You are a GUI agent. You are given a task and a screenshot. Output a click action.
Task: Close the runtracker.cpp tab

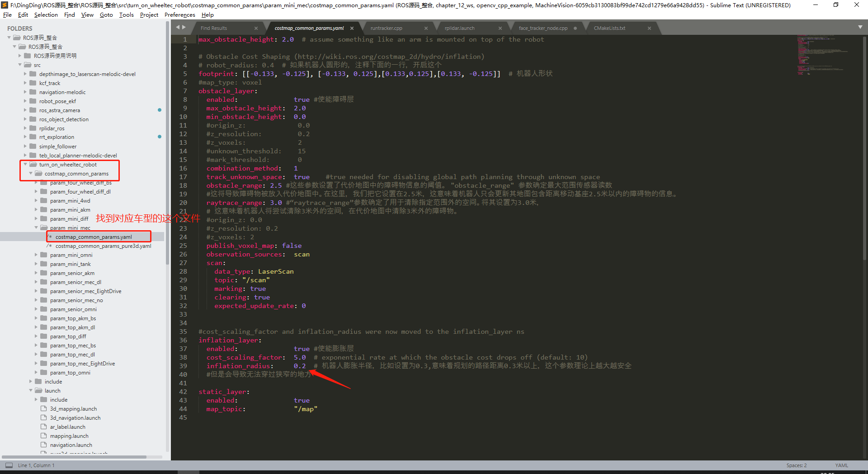(426, 28)
